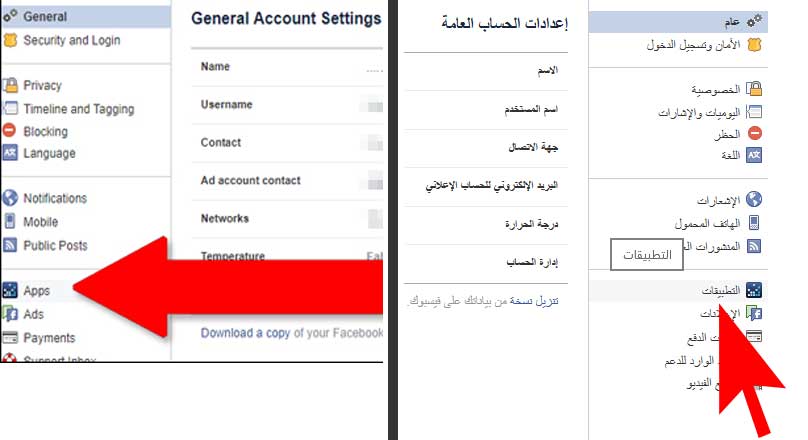Image resolution: width=808 pixels, height=440 pixels.
Task: Open the Ad account contact row
Action: tap(287, 181)
